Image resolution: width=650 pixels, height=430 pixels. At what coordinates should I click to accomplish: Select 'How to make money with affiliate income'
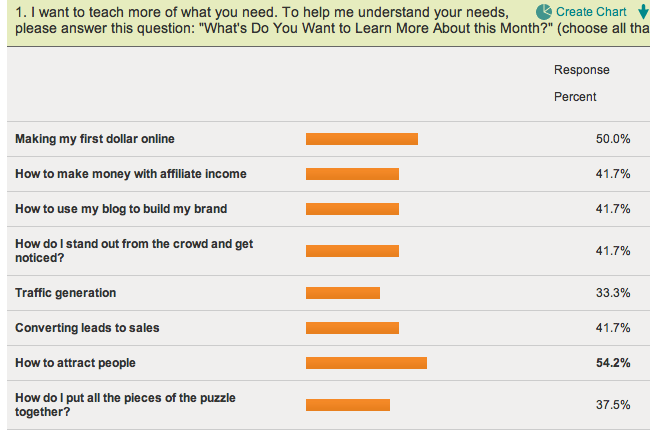[x=131, y=174]
